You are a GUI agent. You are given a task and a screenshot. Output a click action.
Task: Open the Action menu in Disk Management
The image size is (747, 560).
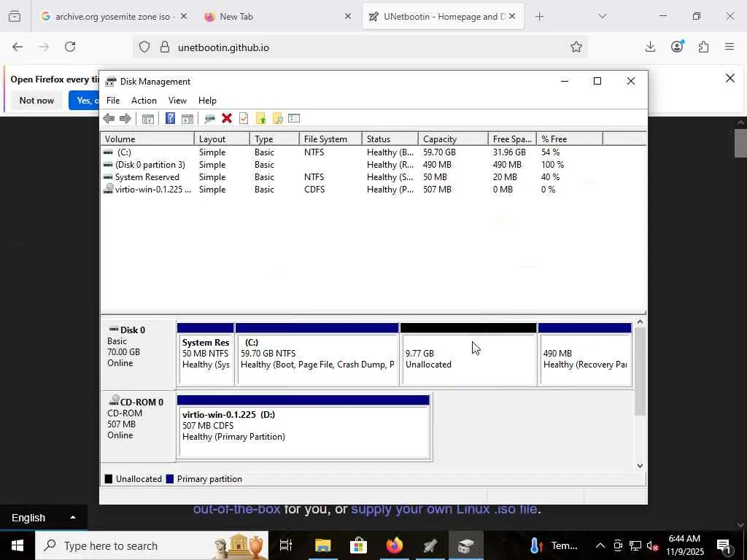tap(144, 101)
